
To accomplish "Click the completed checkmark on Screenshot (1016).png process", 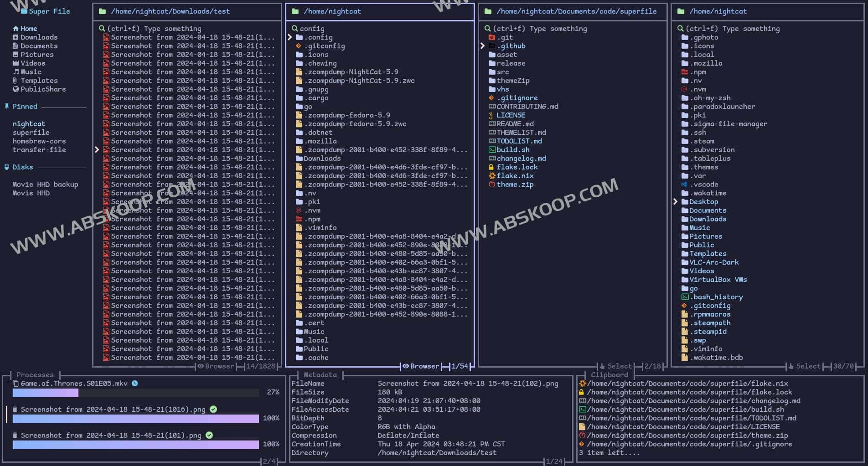I will pos(213,409).
